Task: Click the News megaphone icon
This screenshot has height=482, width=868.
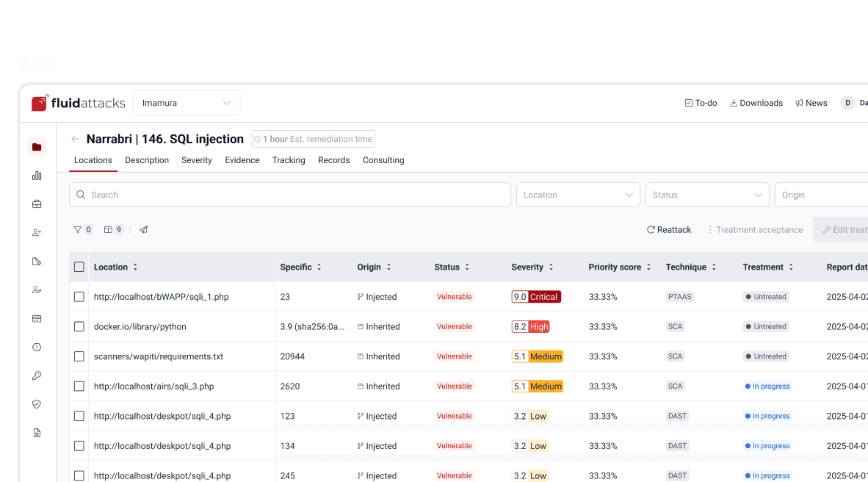Action: (x=800, y=103)
